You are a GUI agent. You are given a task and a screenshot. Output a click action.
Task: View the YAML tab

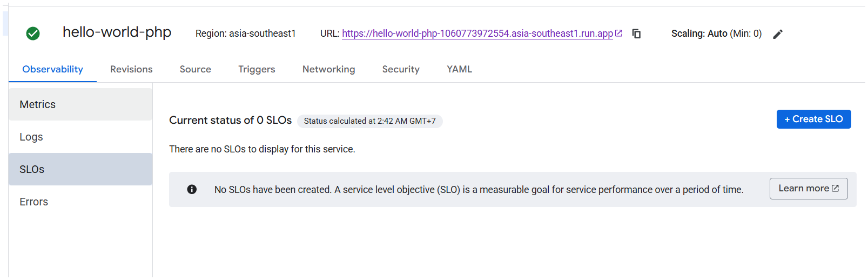tap(460, 69)
